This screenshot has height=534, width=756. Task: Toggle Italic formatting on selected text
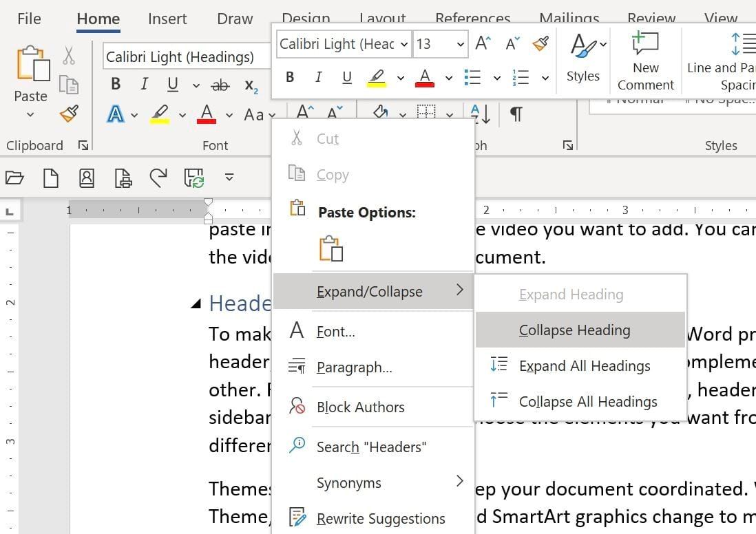pos(318,77)
